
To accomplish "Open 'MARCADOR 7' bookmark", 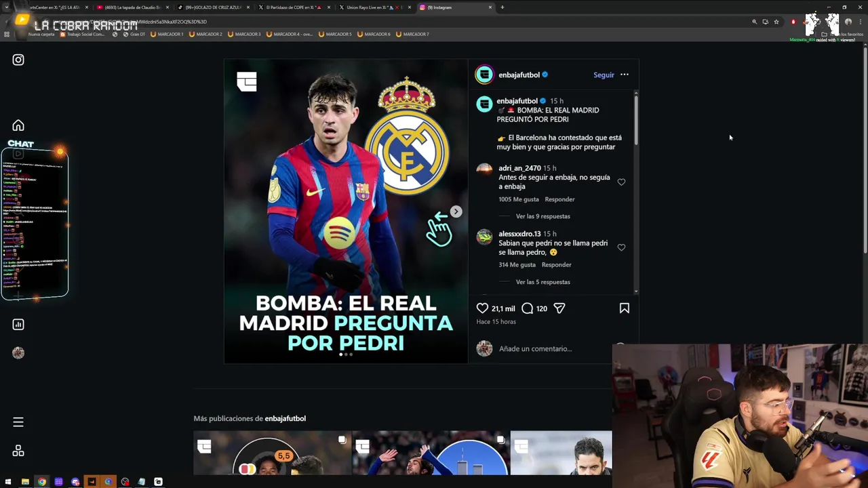I will pos(412,34).
